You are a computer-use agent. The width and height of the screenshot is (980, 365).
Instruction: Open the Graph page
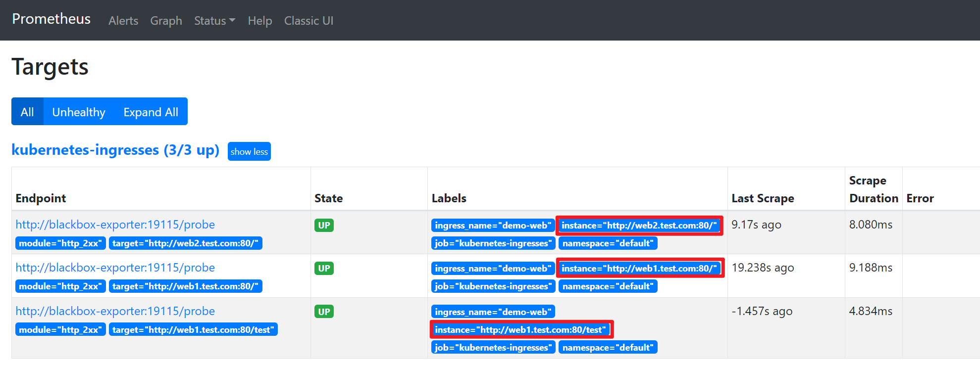pyautogui.click(x=166, y=21)
